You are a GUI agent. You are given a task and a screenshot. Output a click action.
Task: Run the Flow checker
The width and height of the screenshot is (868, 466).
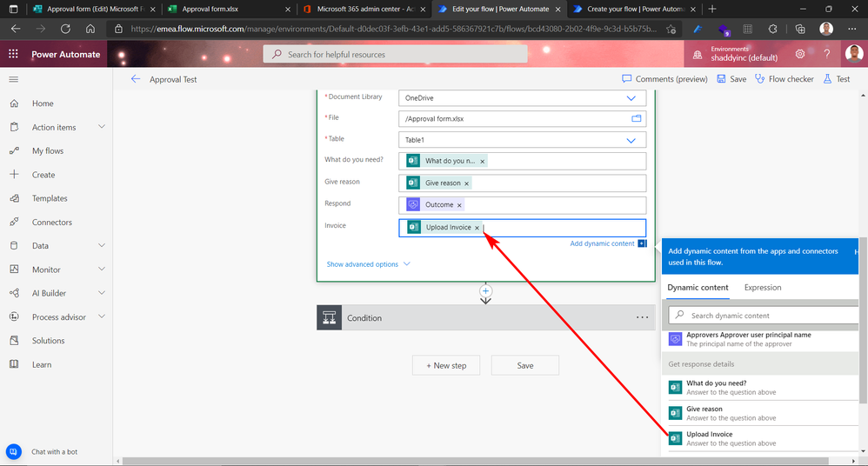click(785, 79)
